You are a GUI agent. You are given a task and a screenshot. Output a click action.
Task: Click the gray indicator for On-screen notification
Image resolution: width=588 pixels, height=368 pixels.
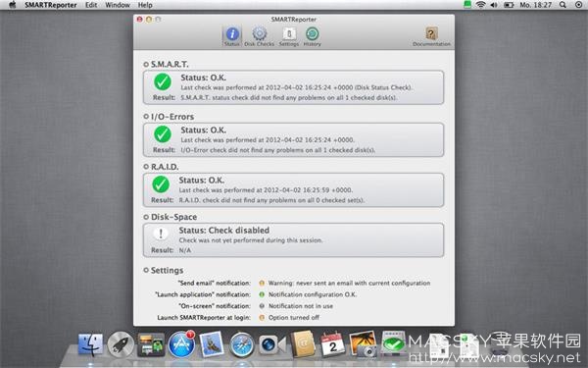pos(262,306)
